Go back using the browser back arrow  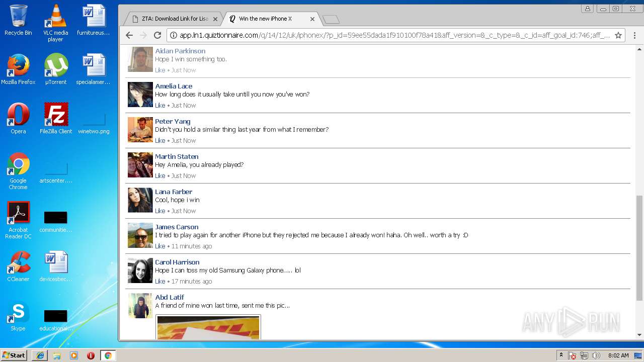point(129,35)
